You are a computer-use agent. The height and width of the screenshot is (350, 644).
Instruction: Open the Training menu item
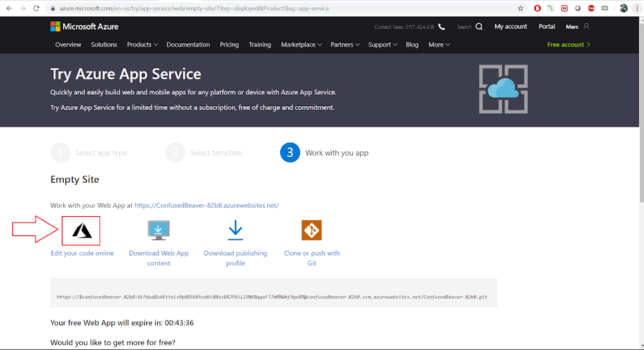(x=260, y=45)
